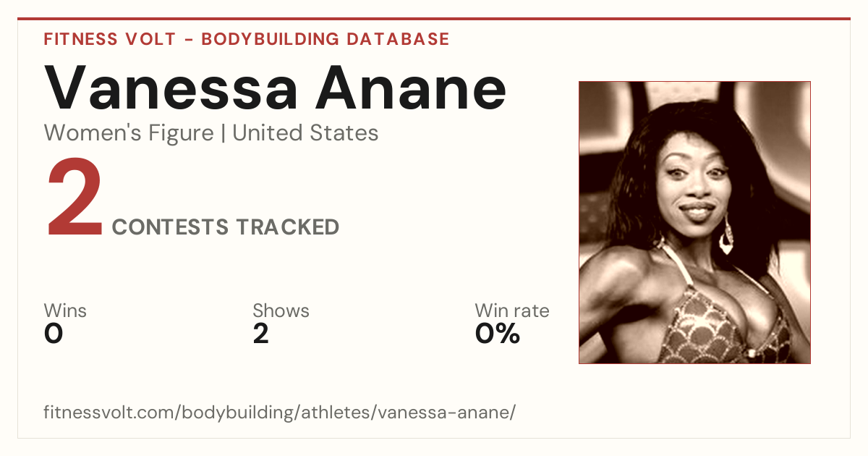Click the dash between Volt and Bodybuilding
Image resolution: width=868 pixels, height=456 pixels.
point(188,40)
